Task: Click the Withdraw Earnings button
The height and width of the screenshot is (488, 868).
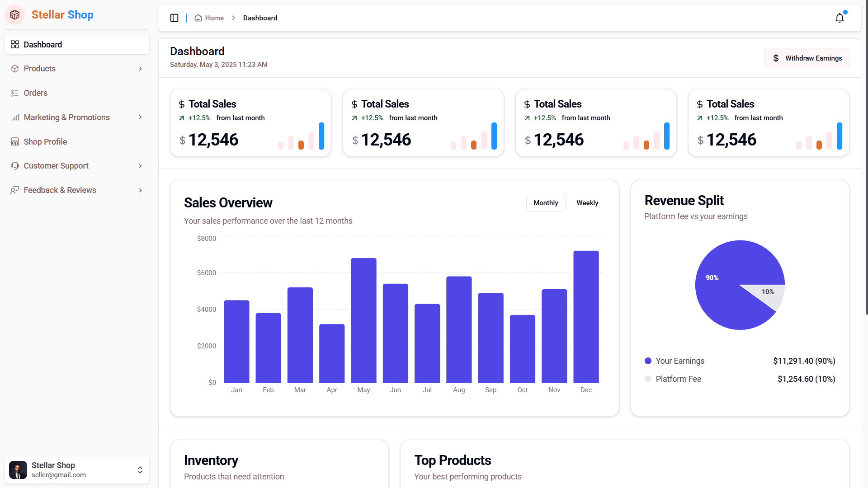Action: point(806,58)
